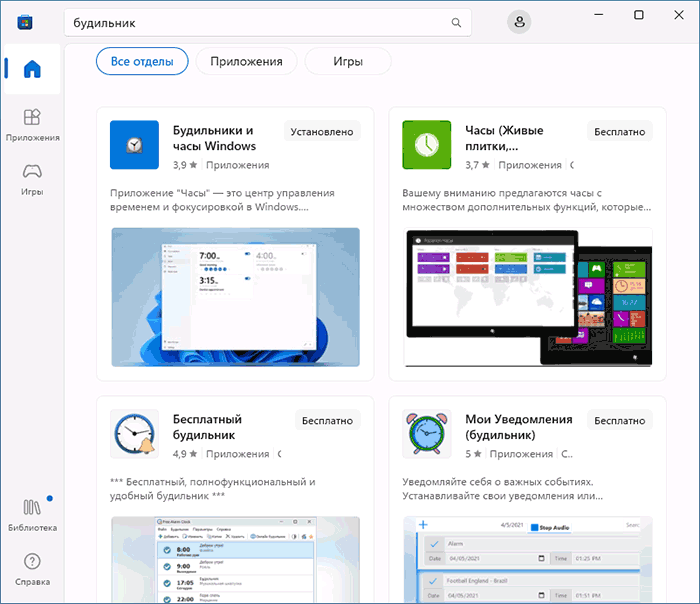Click the Установлено button on Будильники и часы
The width and height of the screenshot is (700, 604).
click(x=322, y=131)
